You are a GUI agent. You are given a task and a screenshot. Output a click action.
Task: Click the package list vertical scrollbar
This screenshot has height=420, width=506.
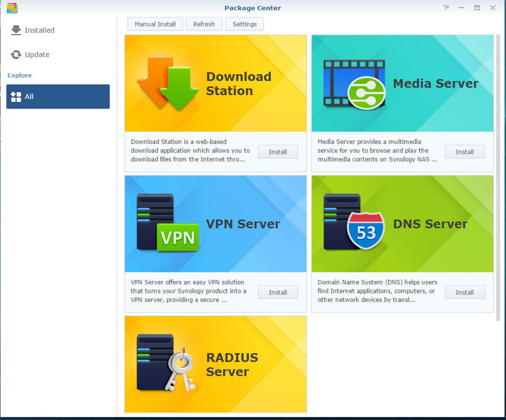498,177
